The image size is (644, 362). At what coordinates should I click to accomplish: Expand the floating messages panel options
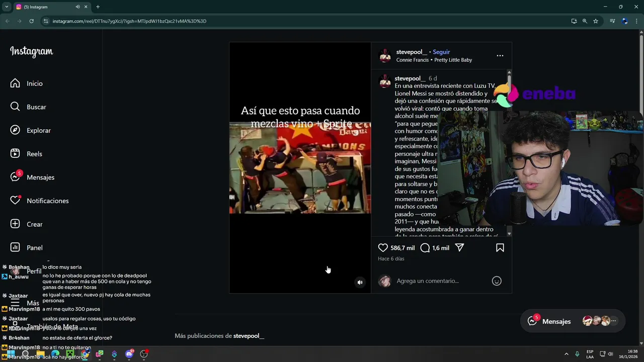[613, 321]
